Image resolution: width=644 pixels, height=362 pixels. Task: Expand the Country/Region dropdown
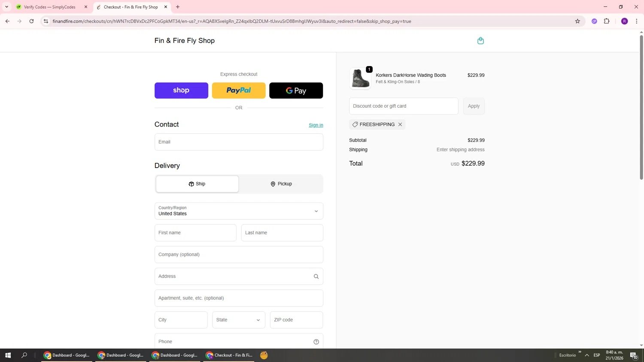[x=239, y=211]
